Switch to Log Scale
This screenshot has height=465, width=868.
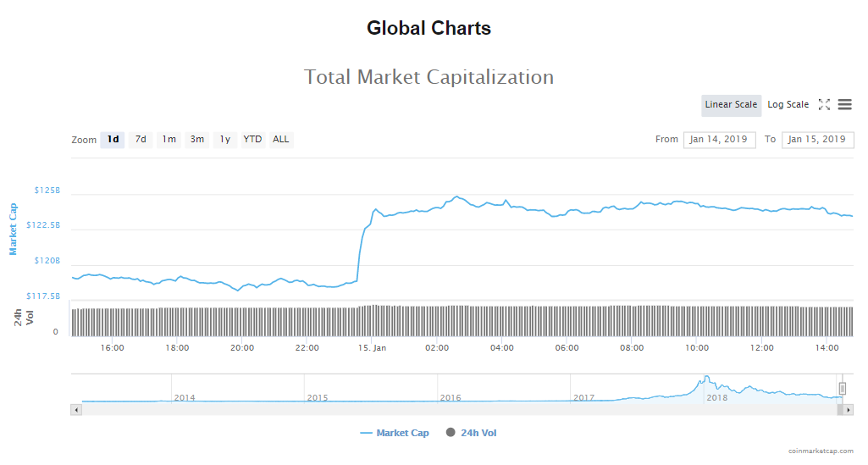[x=788, y=105]
